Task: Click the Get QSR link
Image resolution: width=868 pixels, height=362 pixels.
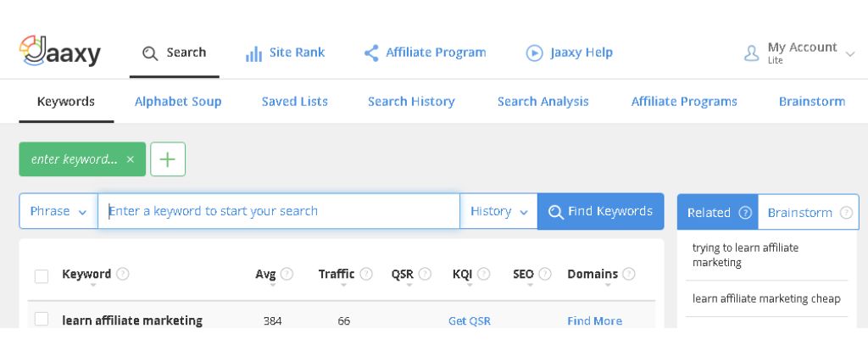Action: pos(470,321)
